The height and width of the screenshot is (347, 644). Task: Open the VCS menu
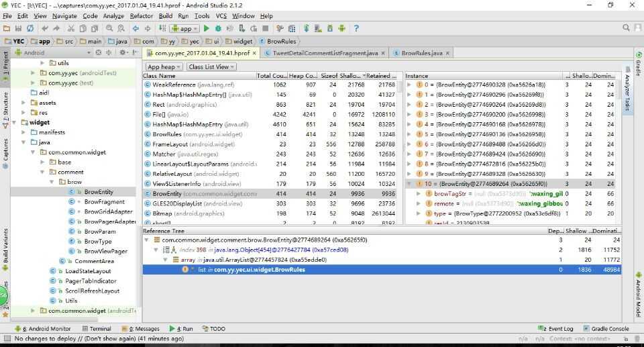click(221, 16)
